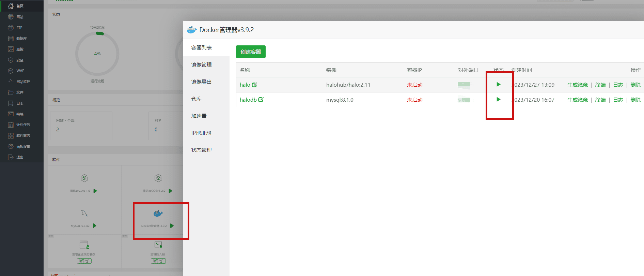Open 软件商店 in the left sidebar
This screenshot has width=644, height=276.
pyautogui.click(x=23, y=136)
